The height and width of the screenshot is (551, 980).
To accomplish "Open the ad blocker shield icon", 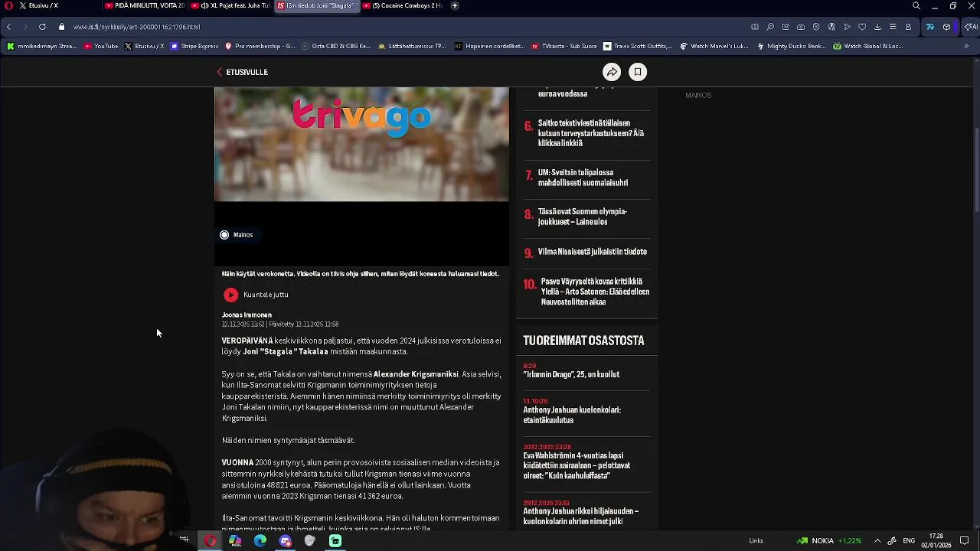I will (816, 27).
